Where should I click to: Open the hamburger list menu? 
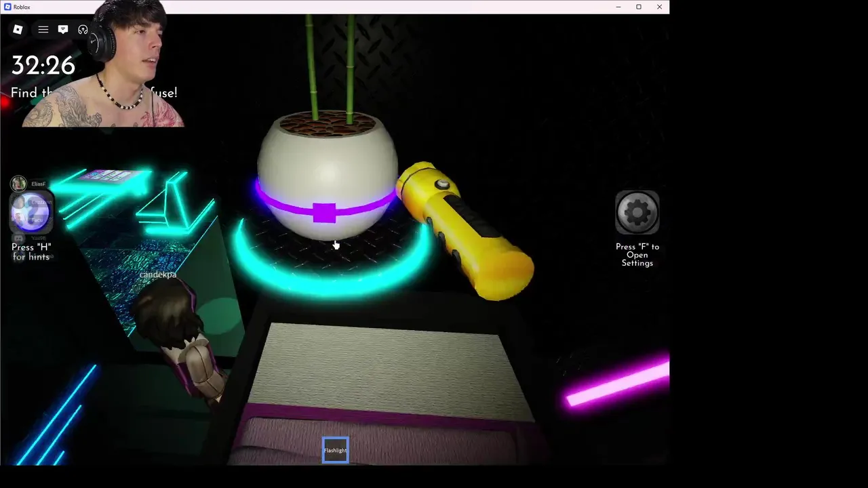coord(43,30)
